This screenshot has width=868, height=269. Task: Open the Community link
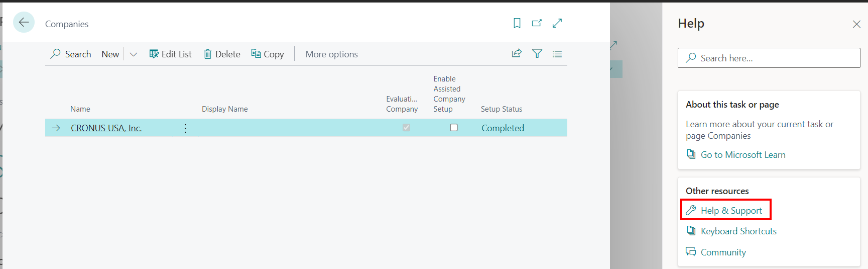tap(723, 252)
